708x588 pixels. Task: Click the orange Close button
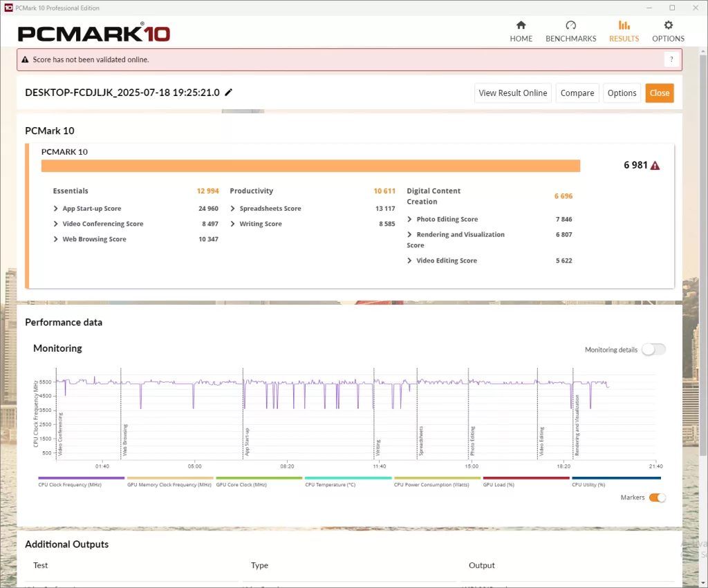(x=659, y=93)
